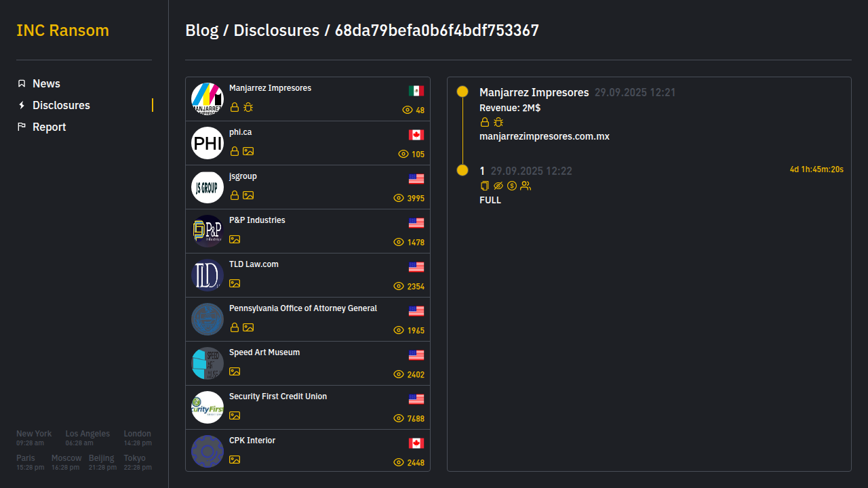The image size is (868, 488).
Task: Click the Speed Art Museum logo thumbnail
Action: point(208,363)
